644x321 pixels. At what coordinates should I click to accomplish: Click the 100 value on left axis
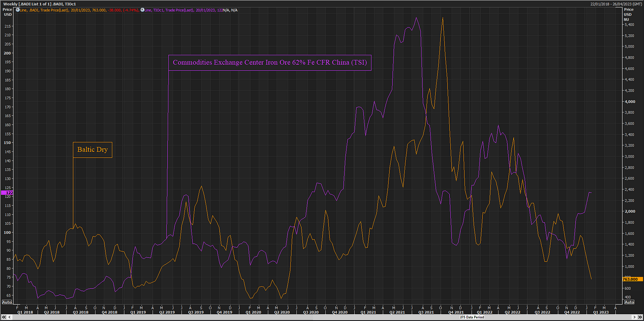pyautogui.click(x=7, y=233)
